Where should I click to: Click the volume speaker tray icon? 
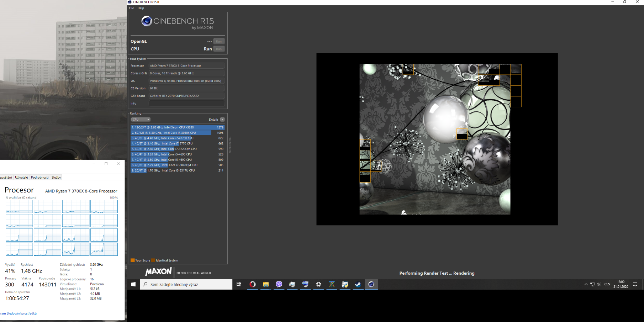point(599,284)
